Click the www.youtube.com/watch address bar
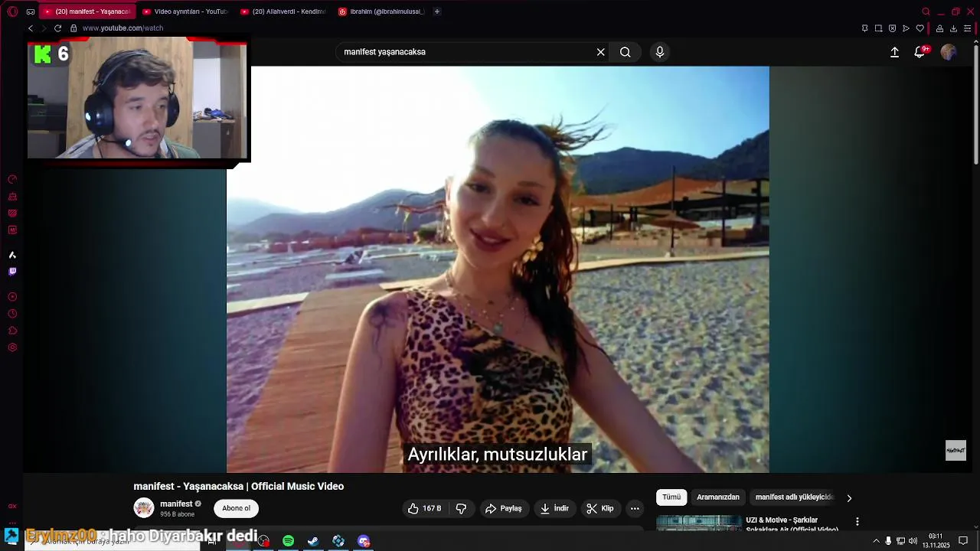The height and width of the screenshot is (551, 980). 122,28
